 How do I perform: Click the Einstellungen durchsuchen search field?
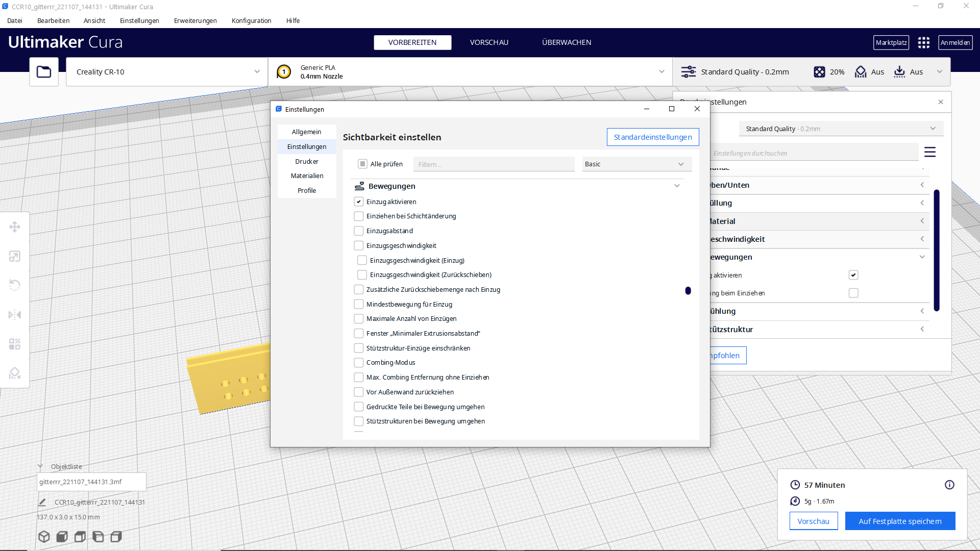[x=814, y=153]
